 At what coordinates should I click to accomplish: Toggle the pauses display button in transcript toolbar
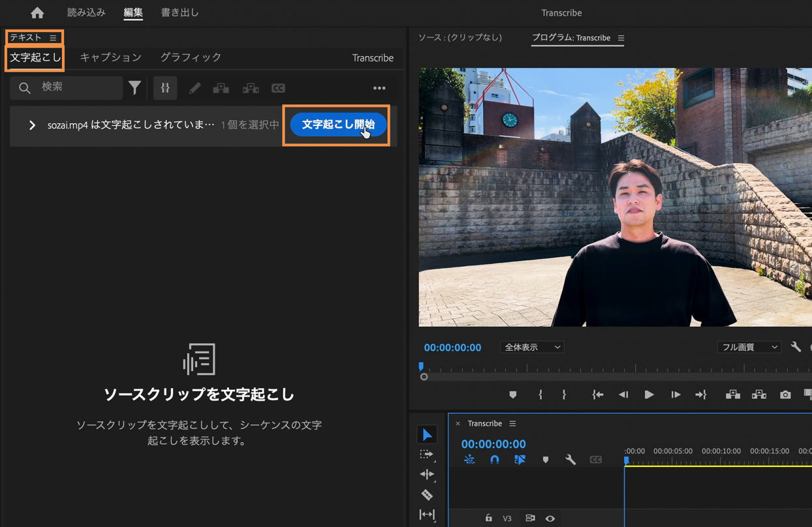pyautogui.click(x=165, y=88)
